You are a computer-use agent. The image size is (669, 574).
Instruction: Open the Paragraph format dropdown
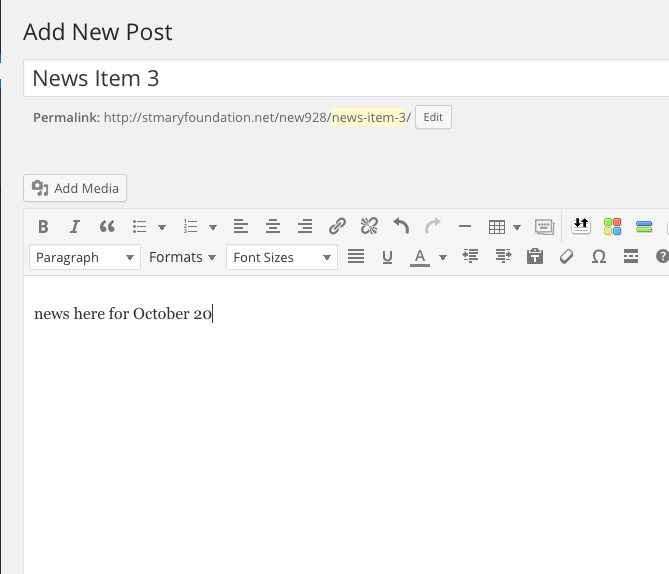[85, 257]
